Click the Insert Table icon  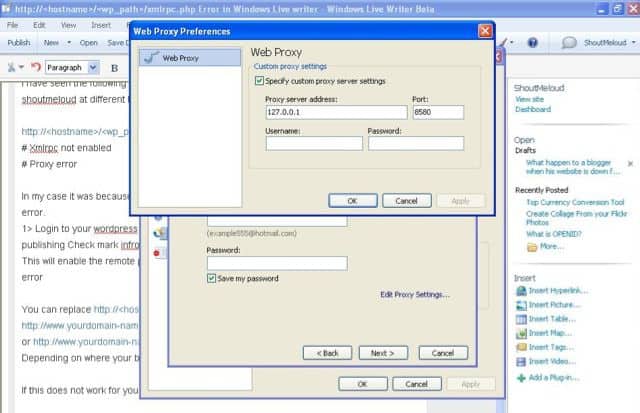click(521, 319)
